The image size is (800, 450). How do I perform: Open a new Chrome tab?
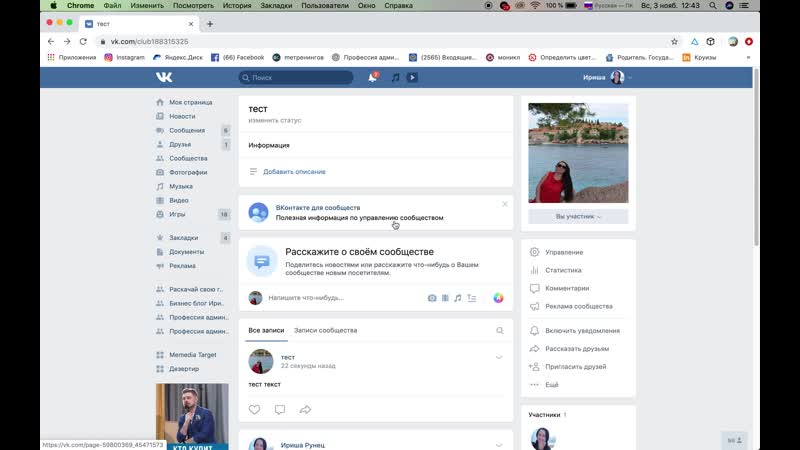click(210, 24)
